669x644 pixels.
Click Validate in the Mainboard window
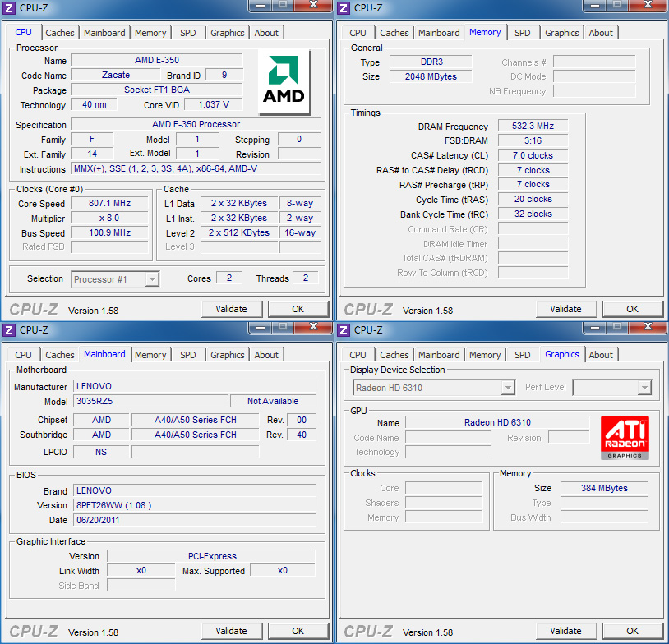[x=231, y=631]
